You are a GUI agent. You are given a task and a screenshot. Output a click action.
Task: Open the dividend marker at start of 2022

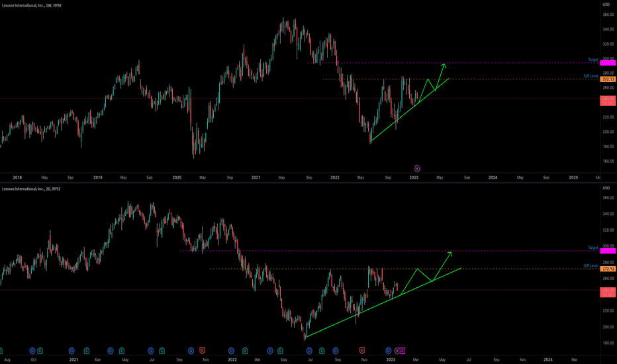tap(231, 351)
